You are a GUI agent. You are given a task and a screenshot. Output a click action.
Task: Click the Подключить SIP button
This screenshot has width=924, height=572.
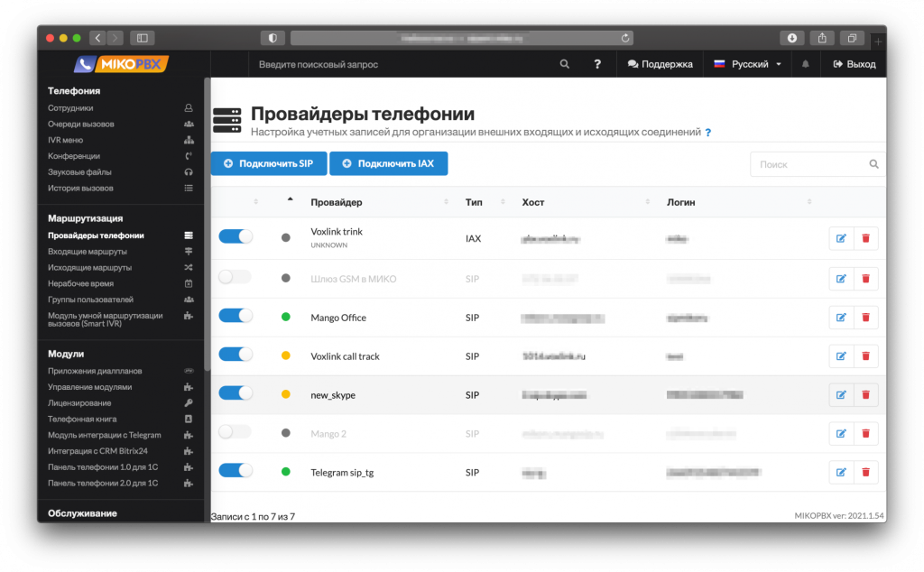coord(268,163)
